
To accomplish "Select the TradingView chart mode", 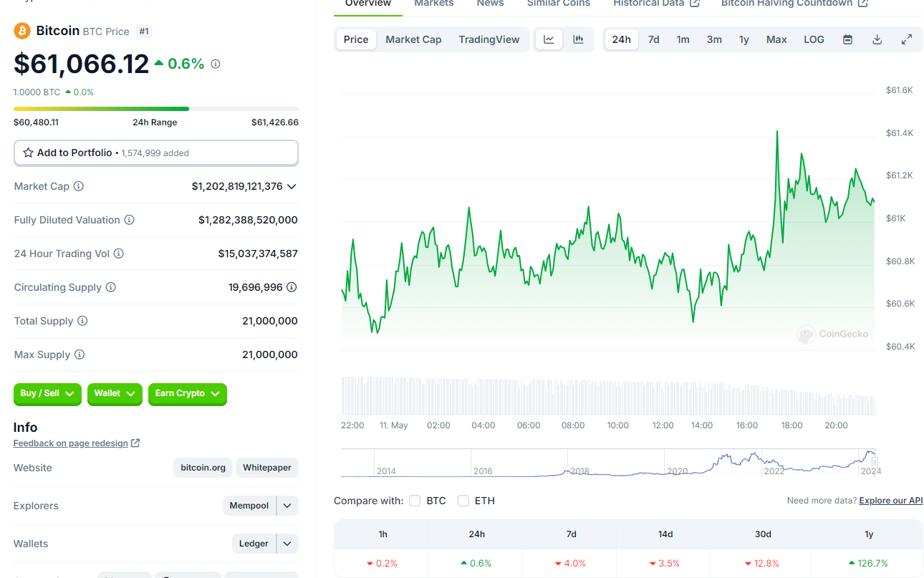I will coord(489,39).
